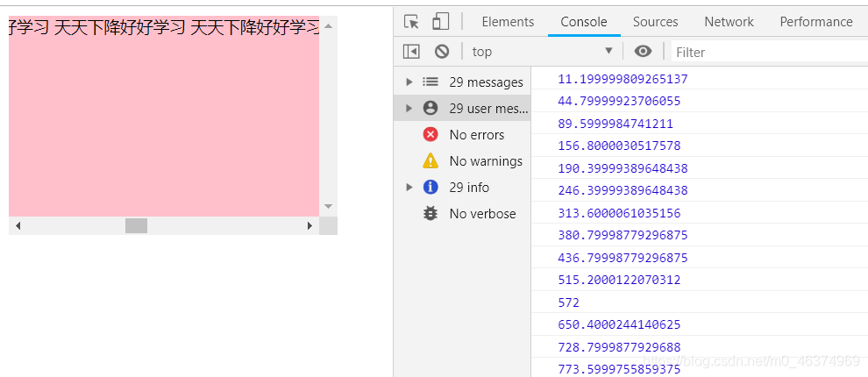Click the down arrow of vertical scrollbar

click(328, 207)
